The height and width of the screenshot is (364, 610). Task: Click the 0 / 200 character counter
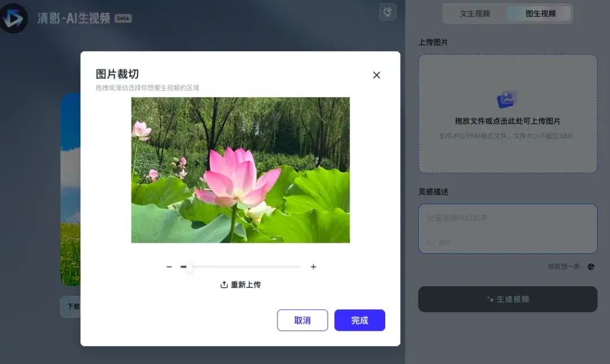coord(438,243)
